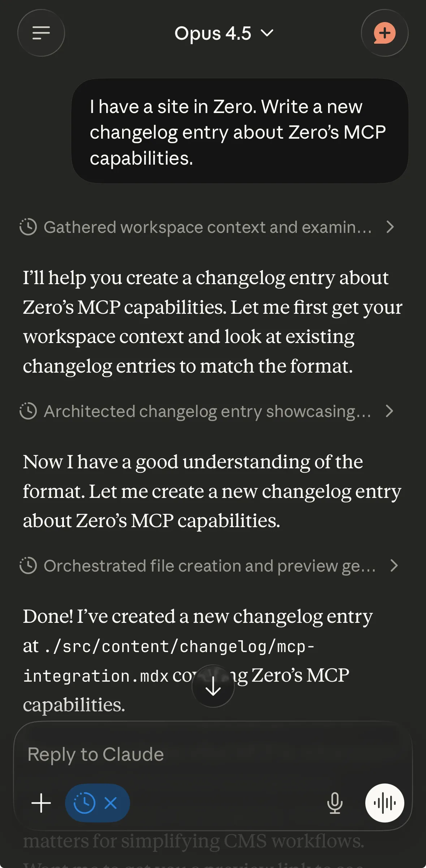Click clock icon beside 'Architected changelog entry'
The image size is (426, 868).
click(x=28, y=411)
